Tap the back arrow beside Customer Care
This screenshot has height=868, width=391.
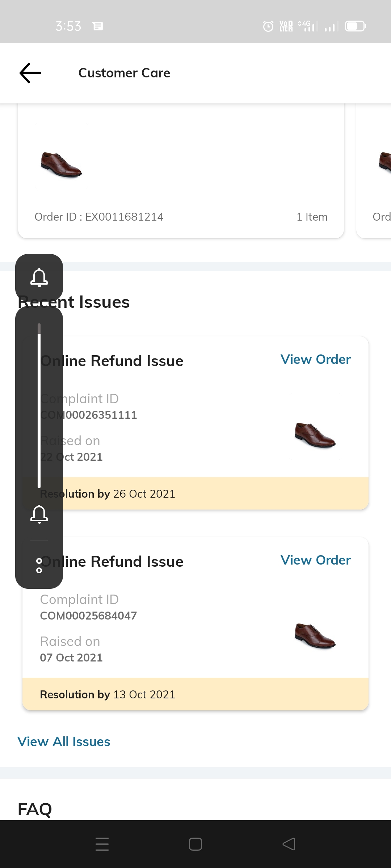tap(30, 73)
